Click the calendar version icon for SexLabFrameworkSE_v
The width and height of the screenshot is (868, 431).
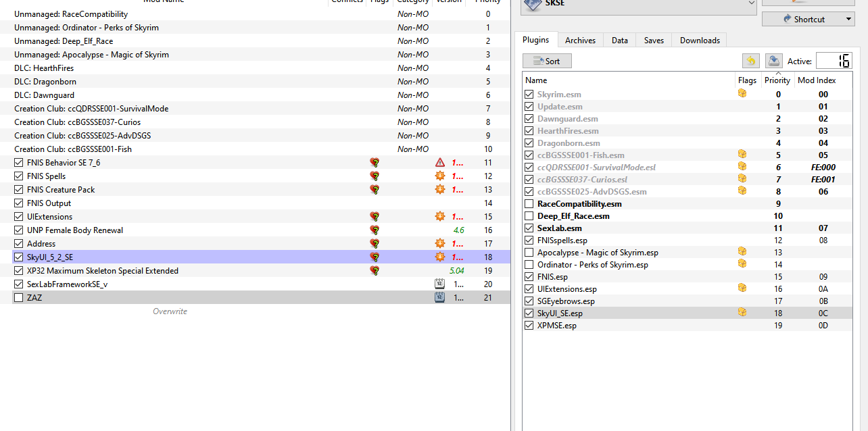[x=439, y=284]
